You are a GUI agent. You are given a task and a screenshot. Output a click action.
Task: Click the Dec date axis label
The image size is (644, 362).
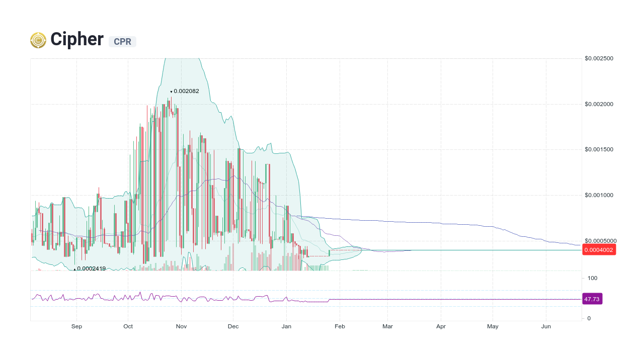233,326
